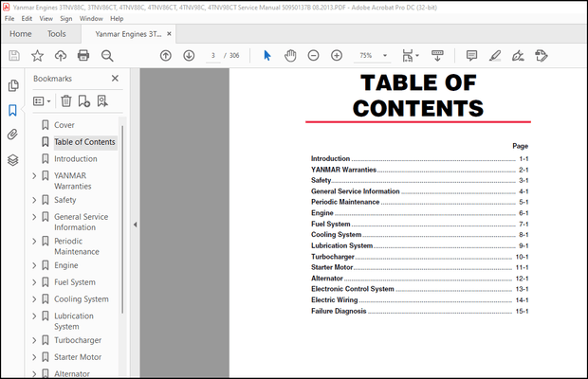
Task: Expand Periodic Maintenance bookmark
Action: pyautogui.click(x=34, y=242)
